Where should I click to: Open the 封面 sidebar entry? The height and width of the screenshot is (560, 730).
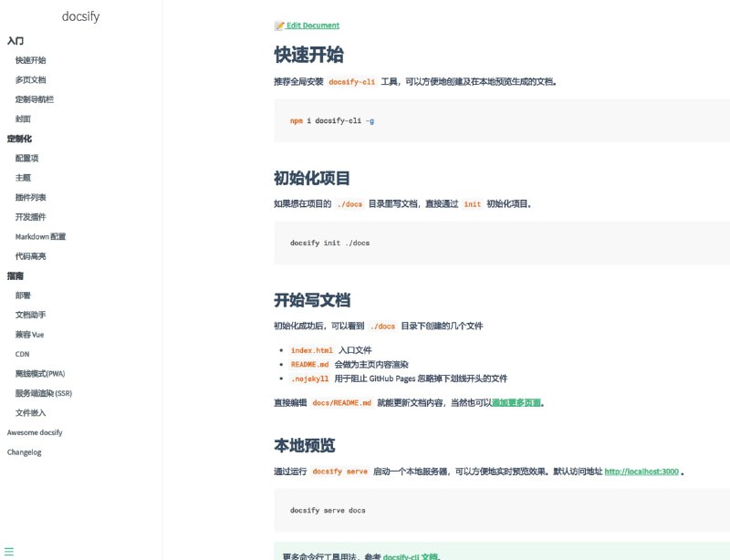pyautogui.click(x=22, y=119)
